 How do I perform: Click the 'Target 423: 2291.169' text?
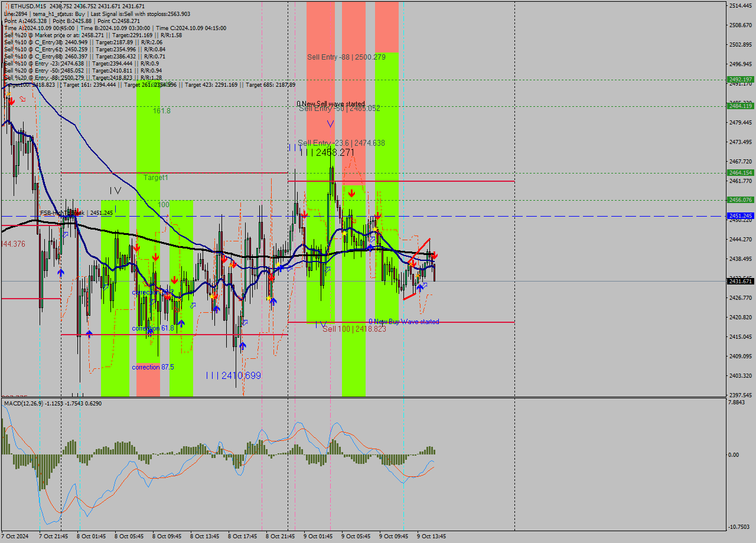[211, 84]
